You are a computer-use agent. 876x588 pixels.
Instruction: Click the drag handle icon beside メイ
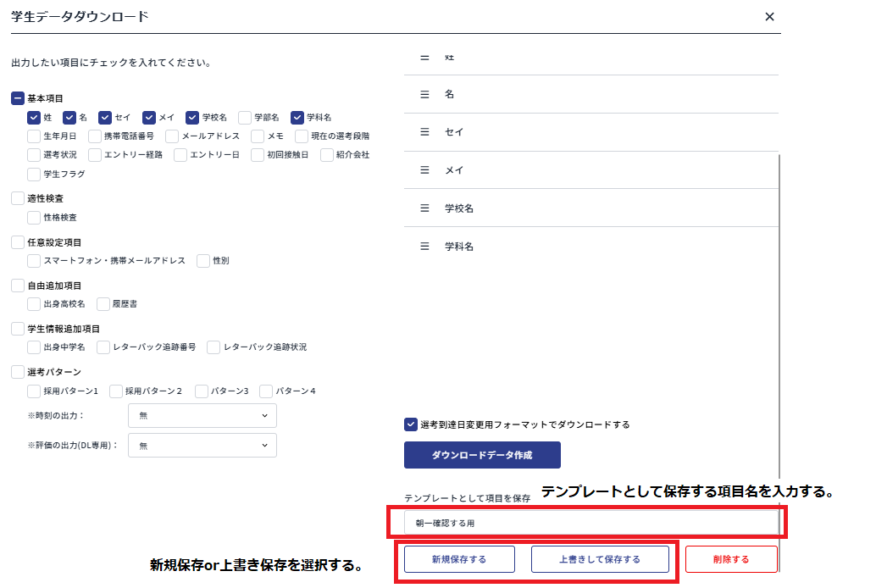click(424, 169)
